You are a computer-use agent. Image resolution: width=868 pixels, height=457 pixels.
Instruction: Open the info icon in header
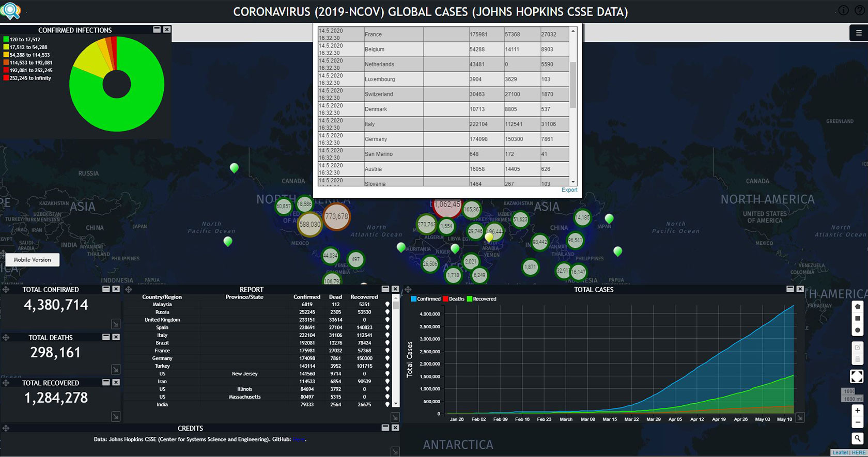[x=843, y=10]
